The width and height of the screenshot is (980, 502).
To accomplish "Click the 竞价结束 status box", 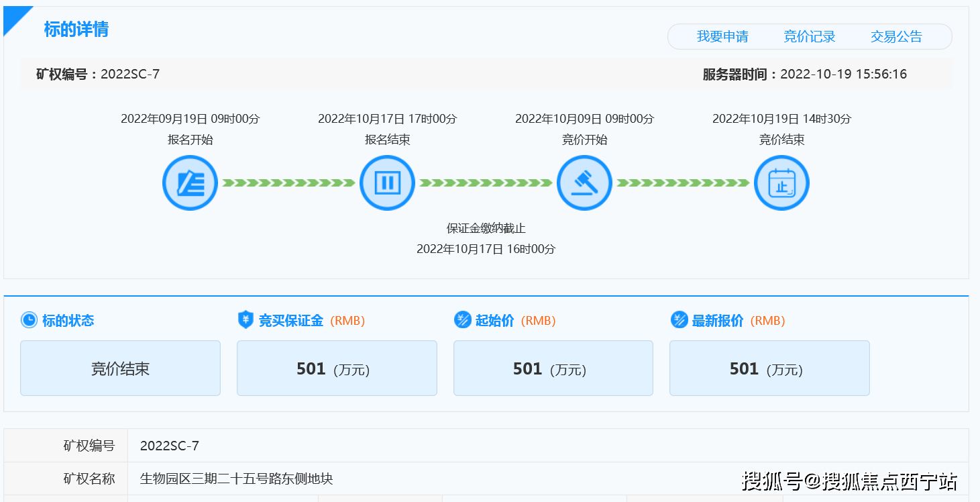I will coord(120,368).
